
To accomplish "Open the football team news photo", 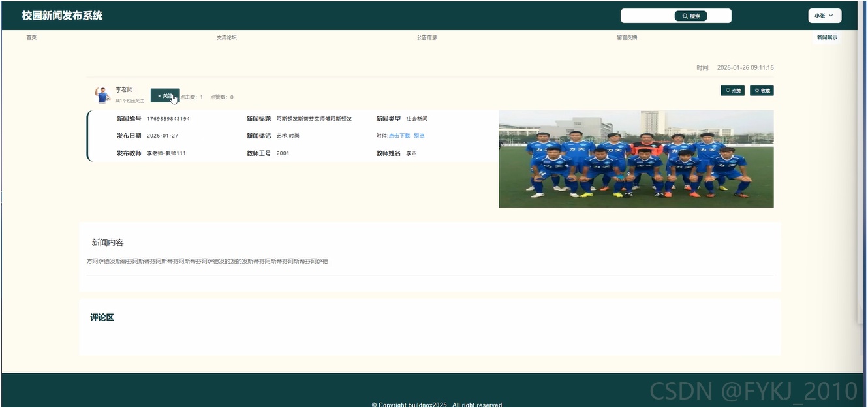I will click(636, 159).
